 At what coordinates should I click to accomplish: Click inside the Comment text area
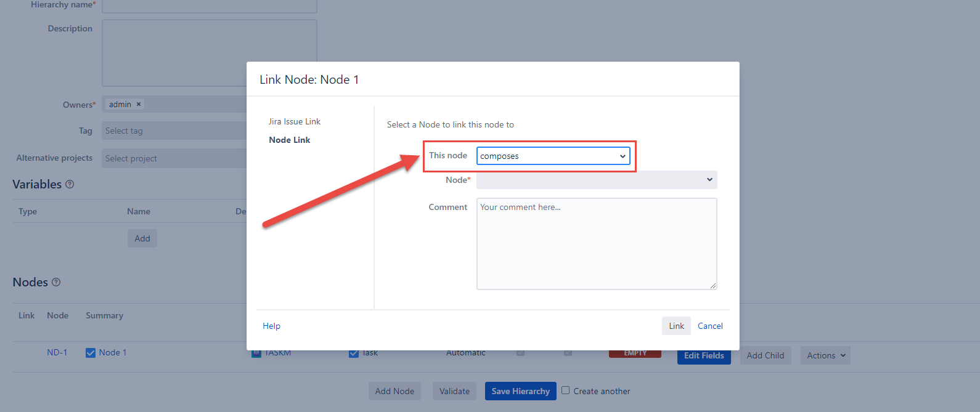click(596, 244)
